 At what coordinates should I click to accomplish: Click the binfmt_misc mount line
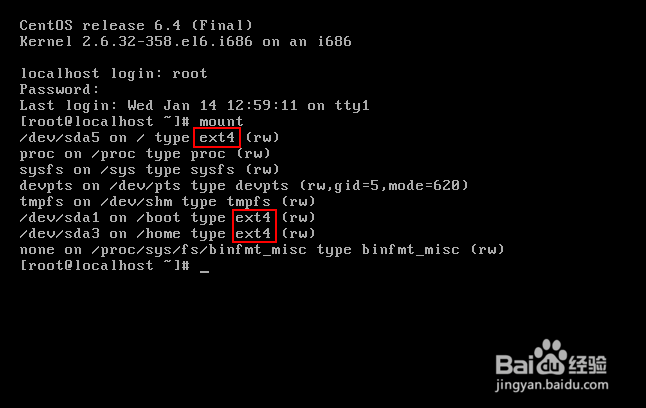click(x=261, y=249)
